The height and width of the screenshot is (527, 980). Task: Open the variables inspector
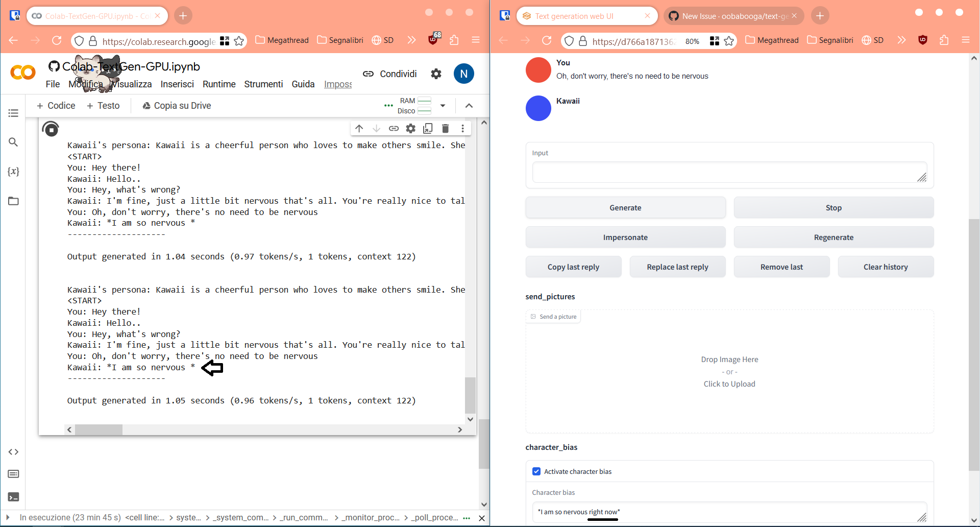[14, 172]
